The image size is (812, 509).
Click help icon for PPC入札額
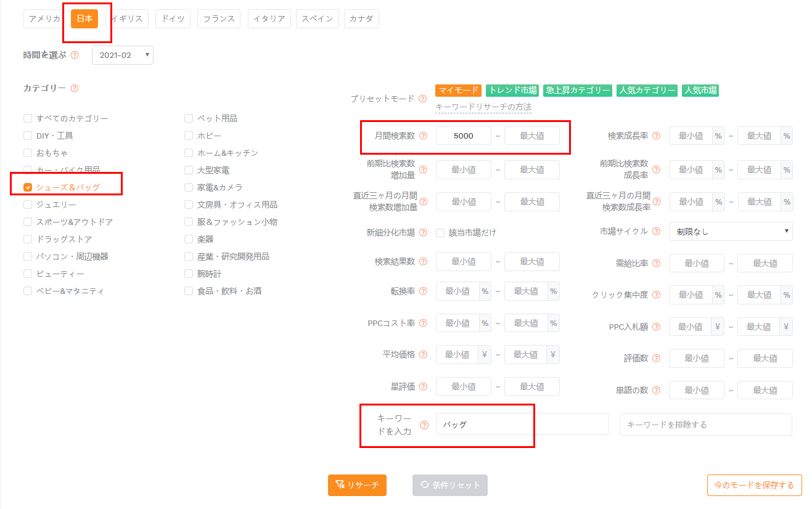656,327
